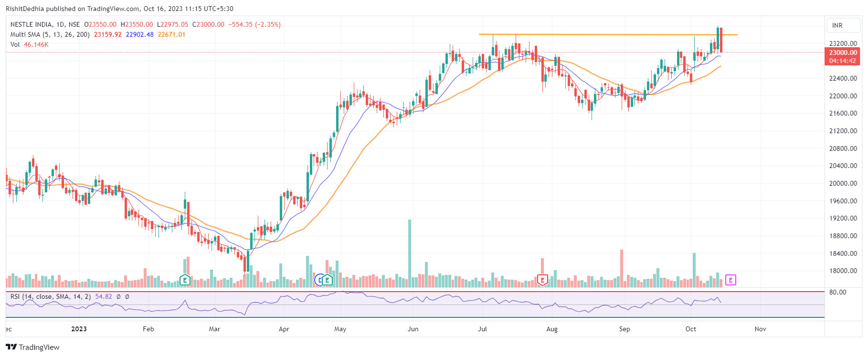Image resolution: width=868 pixels, height=357 pixels.
Task: Click the 2023 label on the time axis
Action: tap(79, 329)
